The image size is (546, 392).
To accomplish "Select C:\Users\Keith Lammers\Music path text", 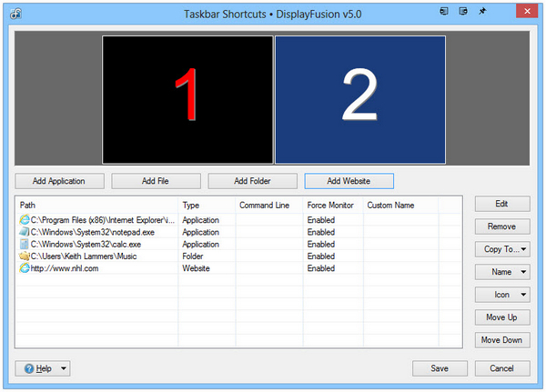I will [84, 256].
